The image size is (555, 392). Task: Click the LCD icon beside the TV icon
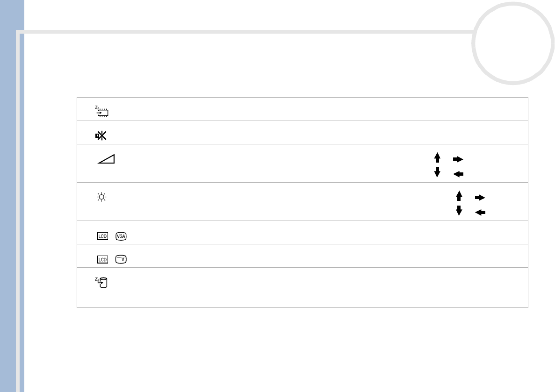pos(103,259)
